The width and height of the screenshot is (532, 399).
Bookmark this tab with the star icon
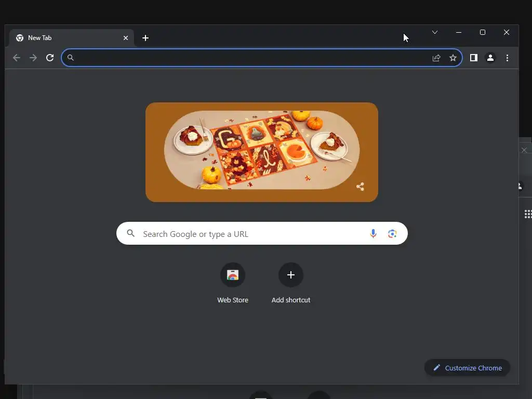coord(453,58)
